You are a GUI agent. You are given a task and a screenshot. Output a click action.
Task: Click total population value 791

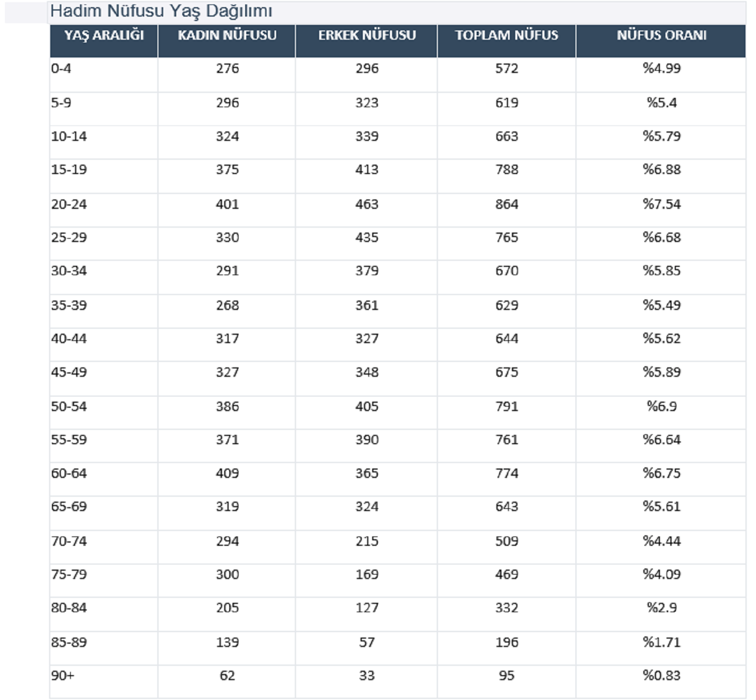point(506,407)
